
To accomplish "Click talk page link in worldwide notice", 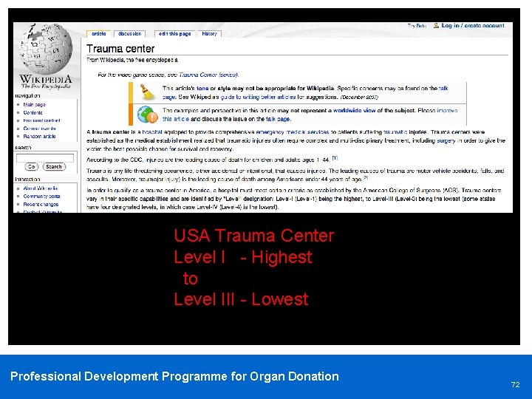I will pos(279,119).
